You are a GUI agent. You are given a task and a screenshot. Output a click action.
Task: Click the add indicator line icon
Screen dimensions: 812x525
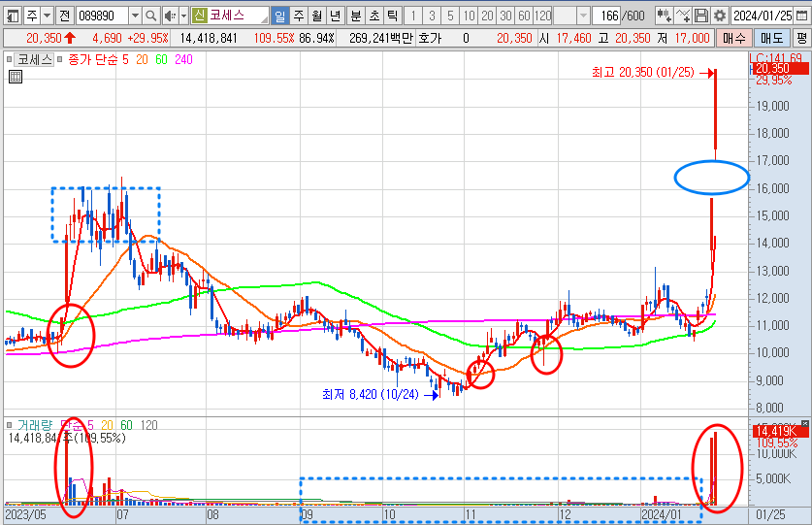(x=683, y=16)
